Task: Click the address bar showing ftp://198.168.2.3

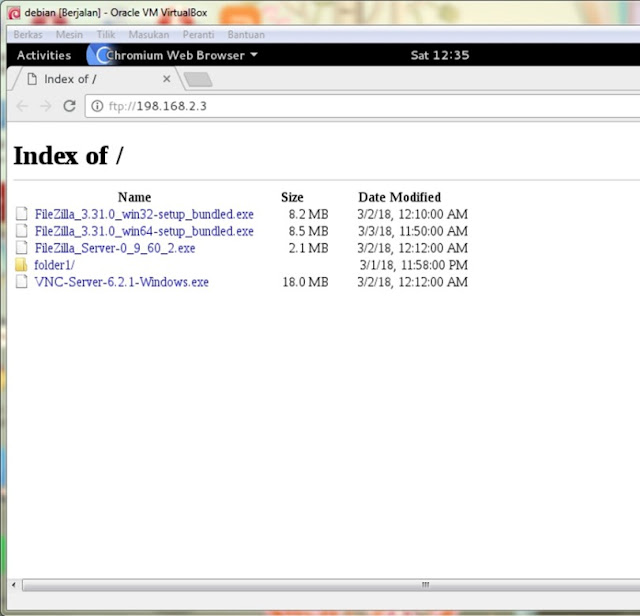Action: [362, 106]
